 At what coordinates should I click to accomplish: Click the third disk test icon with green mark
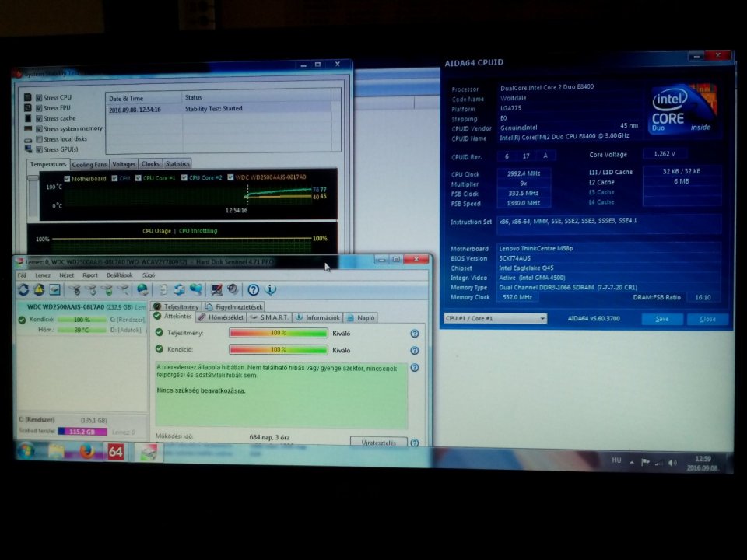point(107,289)
